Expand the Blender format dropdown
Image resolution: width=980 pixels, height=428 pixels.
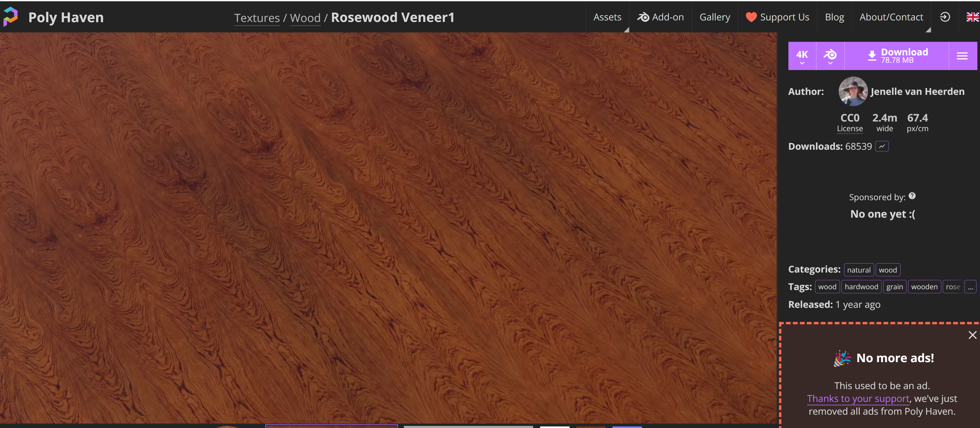click(x=830, y=56)
